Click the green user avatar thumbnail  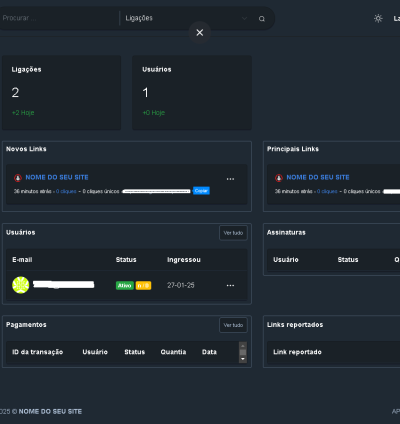[21, 285]
